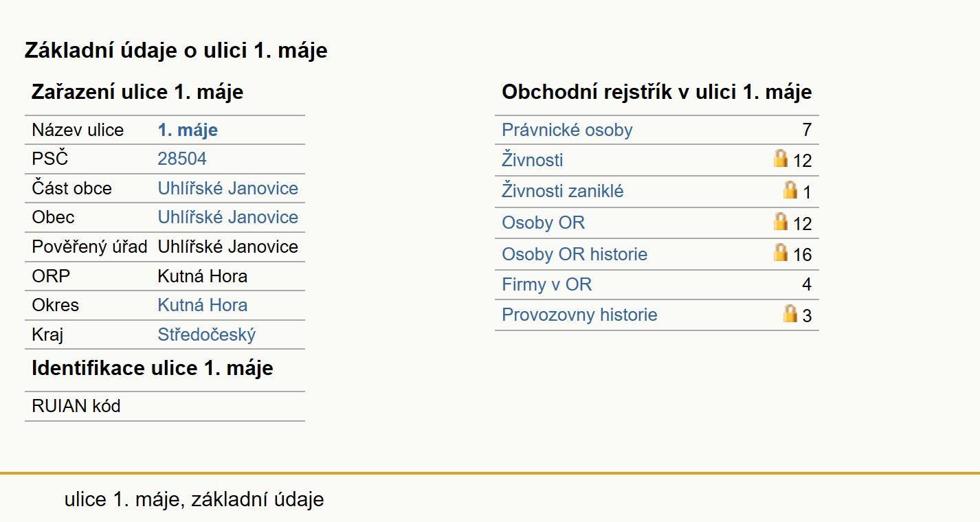View the Osoby OR historie link
Viewport: 980px width, 522px height.
pyautogui.click(x=575, y=254)
